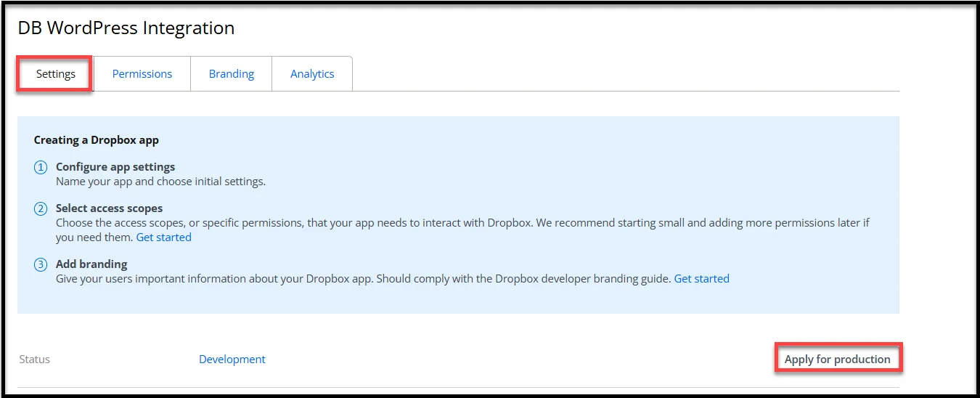
Task: Click the Select access scopes step title
Action: (x=109, y=208)
